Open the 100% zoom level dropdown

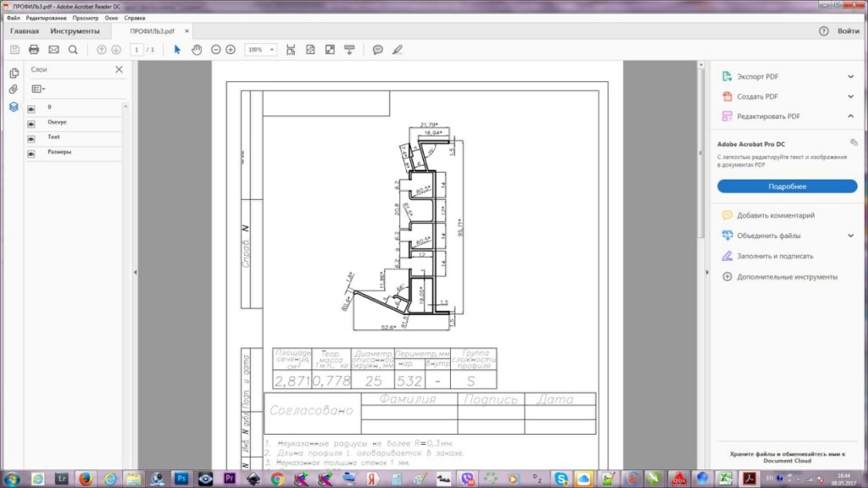(260, 50)
